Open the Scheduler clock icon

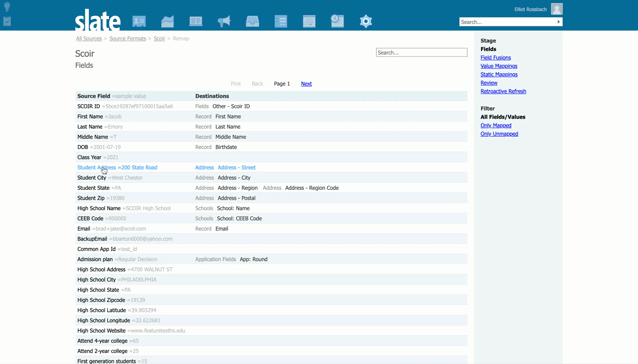337,21
